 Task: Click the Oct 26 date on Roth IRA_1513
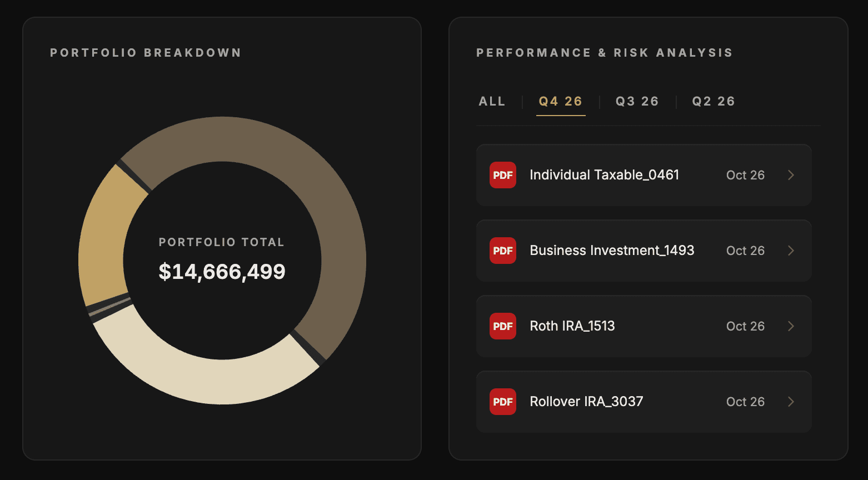745,326
